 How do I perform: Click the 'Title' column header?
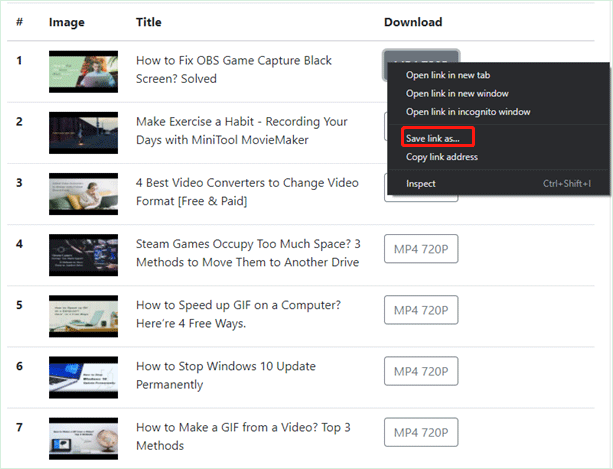(x=149, y=22)
